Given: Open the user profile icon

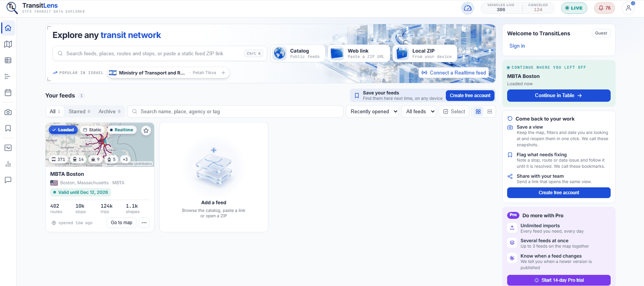Looking at the screenshot, I should tap(628, 8).
